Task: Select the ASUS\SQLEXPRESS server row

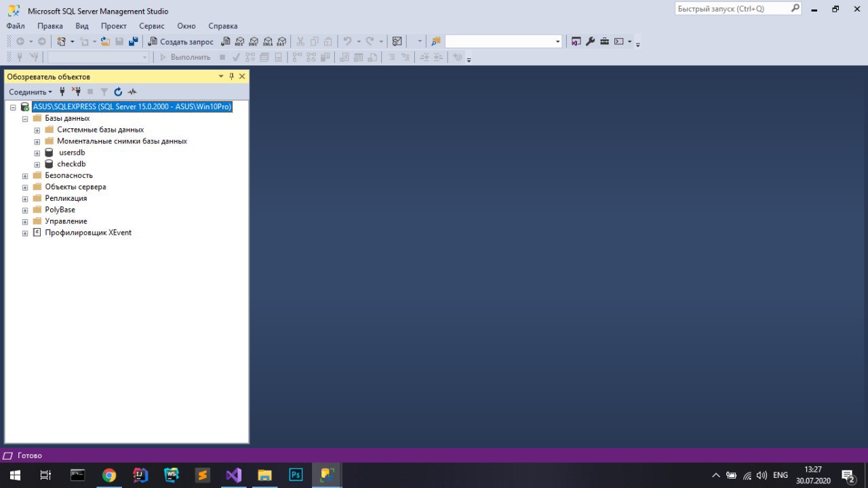Action: (132, 107)
